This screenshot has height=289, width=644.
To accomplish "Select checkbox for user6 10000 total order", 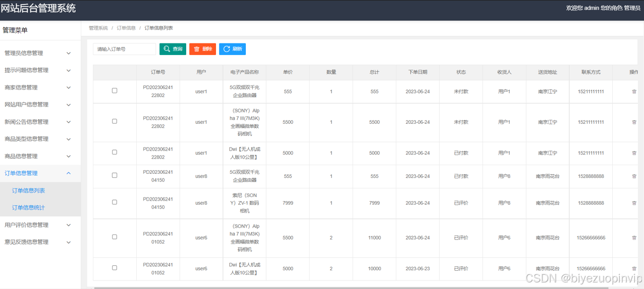I will coord(115,268).
